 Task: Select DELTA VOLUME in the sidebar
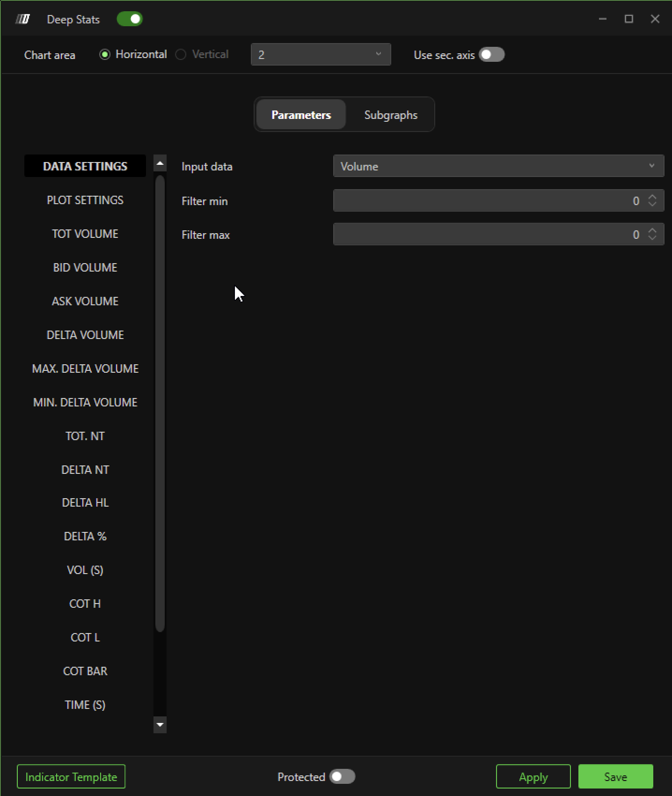[85, 335]
